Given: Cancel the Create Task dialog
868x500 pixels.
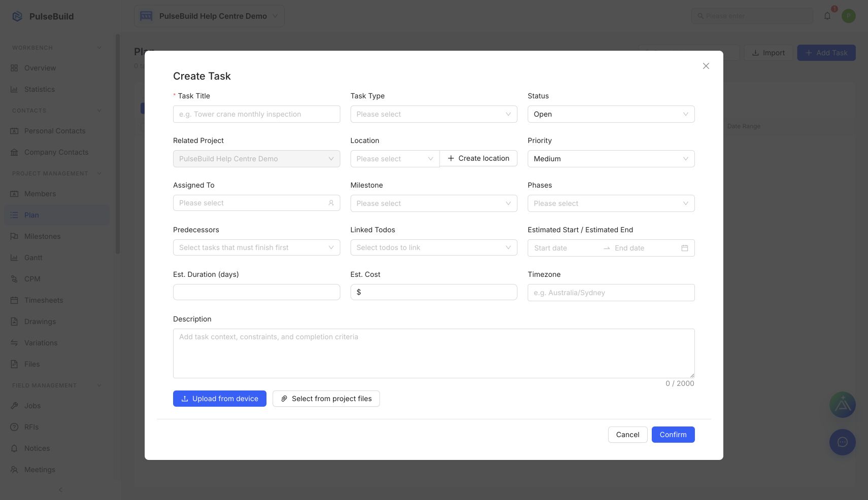Looking at the screenshot, I should (627, 435).
